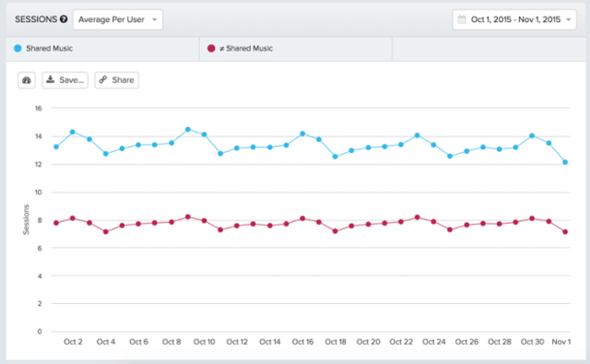
Task: Click the SESSIONS panel heading
Action: (36, 19)
